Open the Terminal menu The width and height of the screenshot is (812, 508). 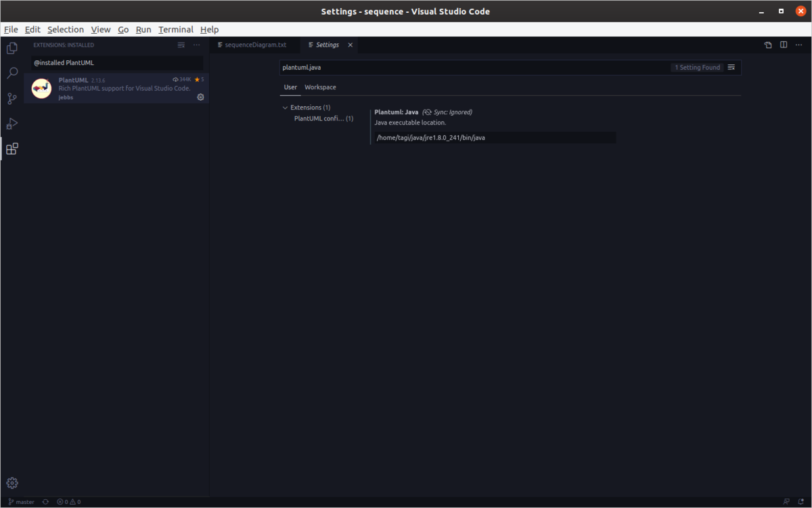coord(176,30)
